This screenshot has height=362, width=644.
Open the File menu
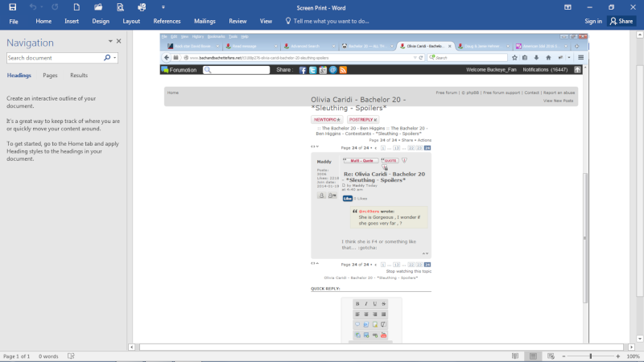coord(14,22)
